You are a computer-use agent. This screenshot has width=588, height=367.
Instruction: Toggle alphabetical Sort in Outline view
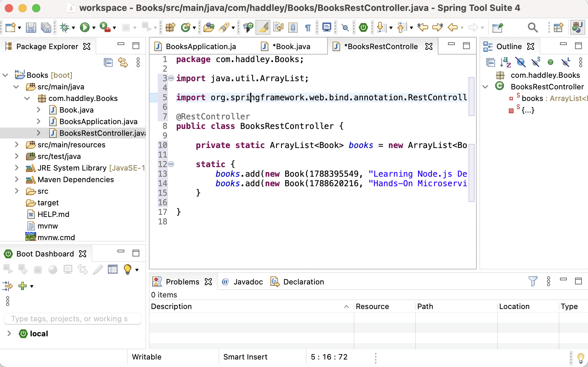[505, 62]
